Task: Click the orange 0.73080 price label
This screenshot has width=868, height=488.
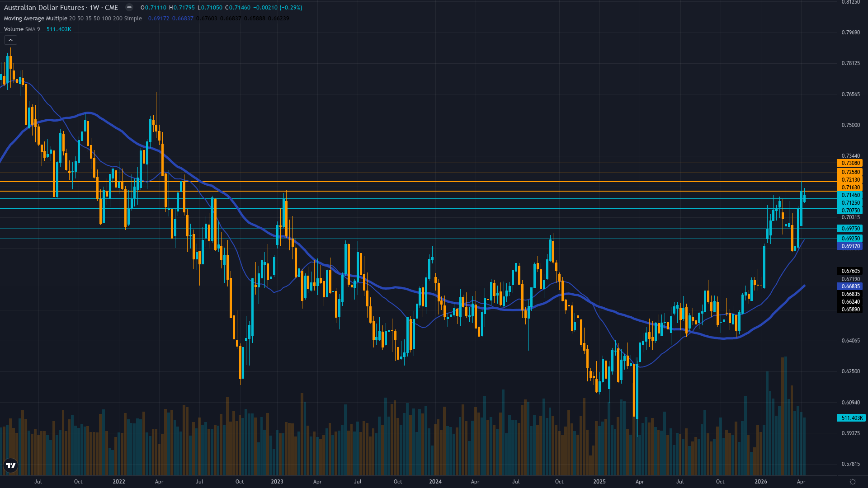Action: 850,163
